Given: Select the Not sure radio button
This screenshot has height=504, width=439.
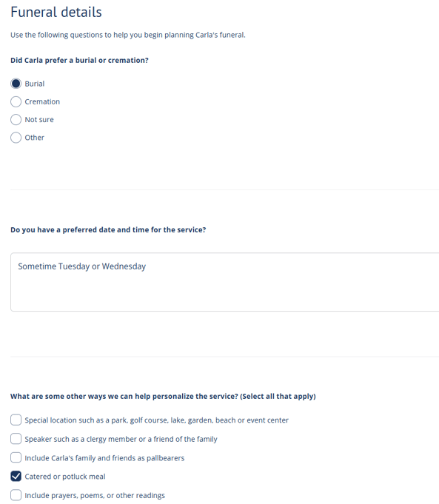Looking at the screenshot, I should (16, 120).
